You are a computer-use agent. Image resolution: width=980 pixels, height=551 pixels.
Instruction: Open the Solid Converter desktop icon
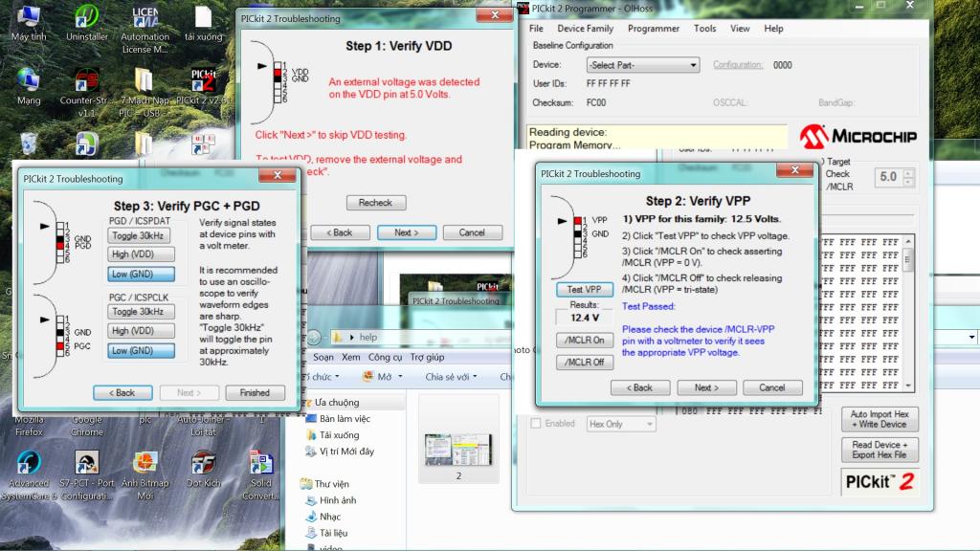(x=261, y=466)
